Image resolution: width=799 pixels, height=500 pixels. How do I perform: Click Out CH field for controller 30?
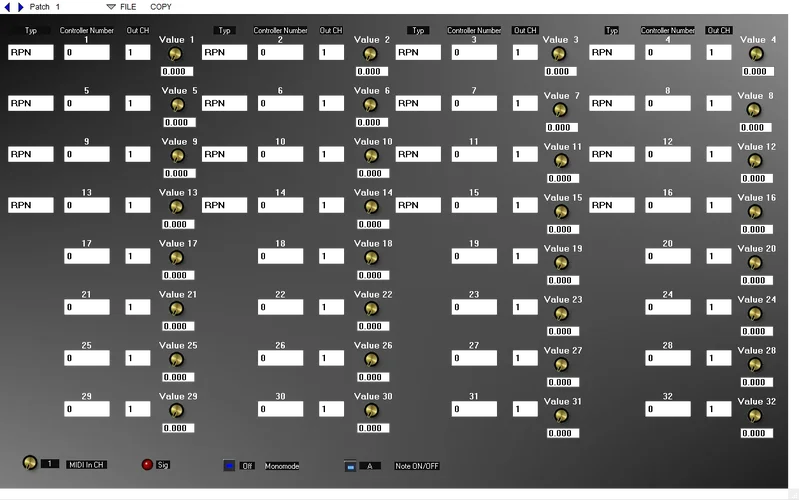click(x=331, y=409)
